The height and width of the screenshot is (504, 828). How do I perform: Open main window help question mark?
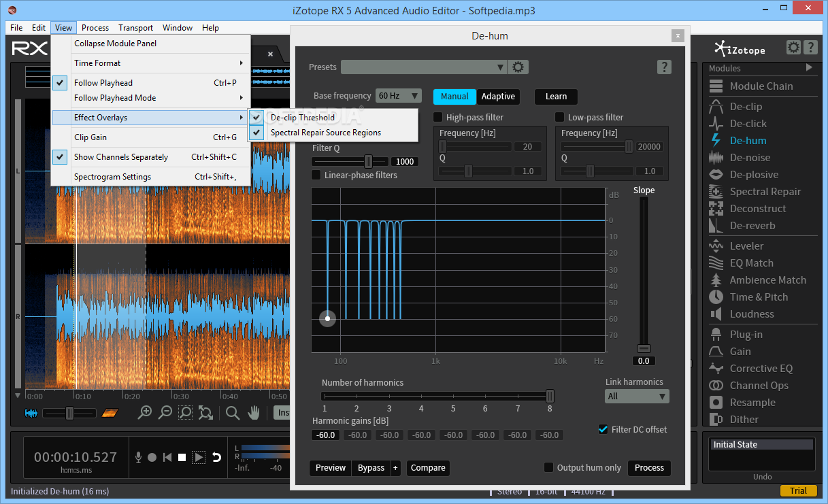[x=810, y=48]
